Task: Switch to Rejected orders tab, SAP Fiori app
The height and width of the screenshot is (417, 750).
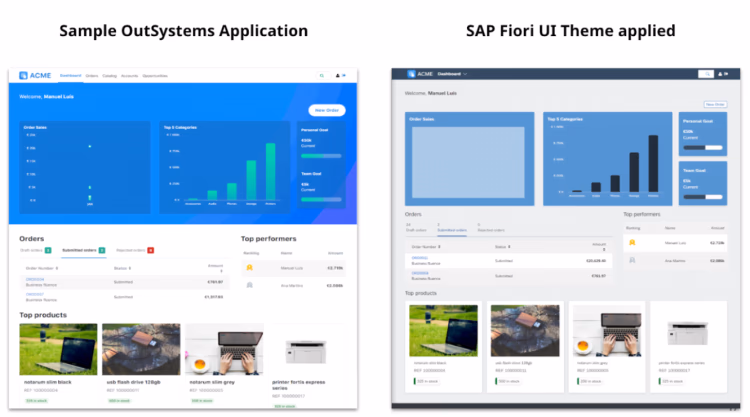Action: coord(491,228)
